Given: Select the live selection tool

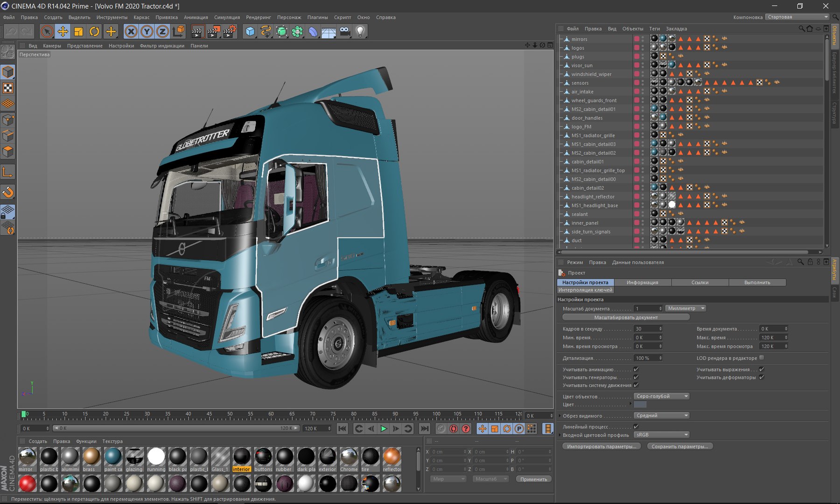Looking at the screenshot, I should tap(47, 32).
